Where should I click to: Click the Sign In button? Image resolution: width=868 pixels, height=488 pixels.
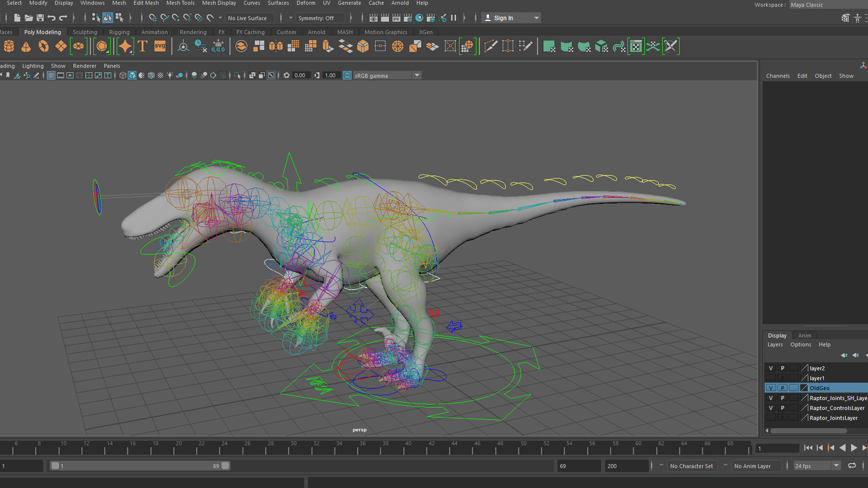click(503, 17)
